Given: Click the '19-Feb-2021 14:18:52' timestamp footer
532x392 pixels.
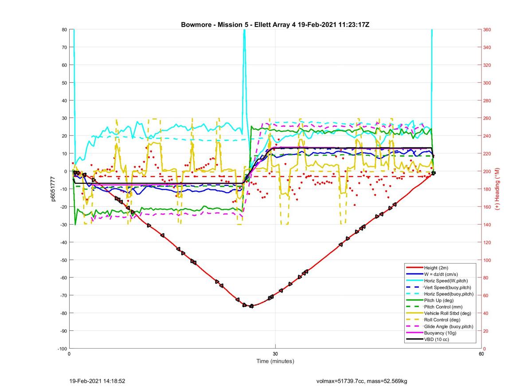Looking at the screenshot, I should pyautogui.click(x=98, y=381).
